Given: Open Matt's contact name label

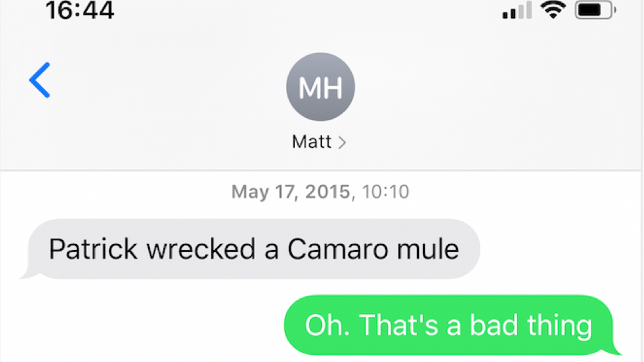Looking at the screenshot, I should pos(311,142).
